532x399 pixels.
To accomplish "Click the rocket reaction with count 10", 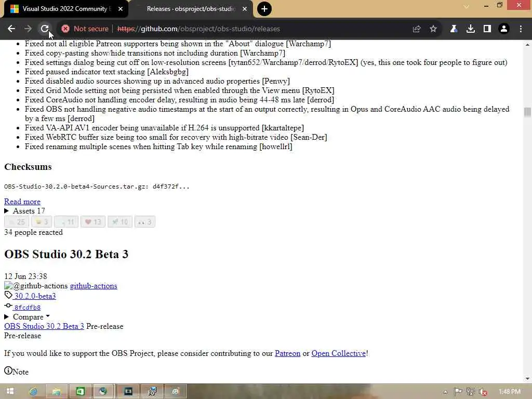I will 120,222.
